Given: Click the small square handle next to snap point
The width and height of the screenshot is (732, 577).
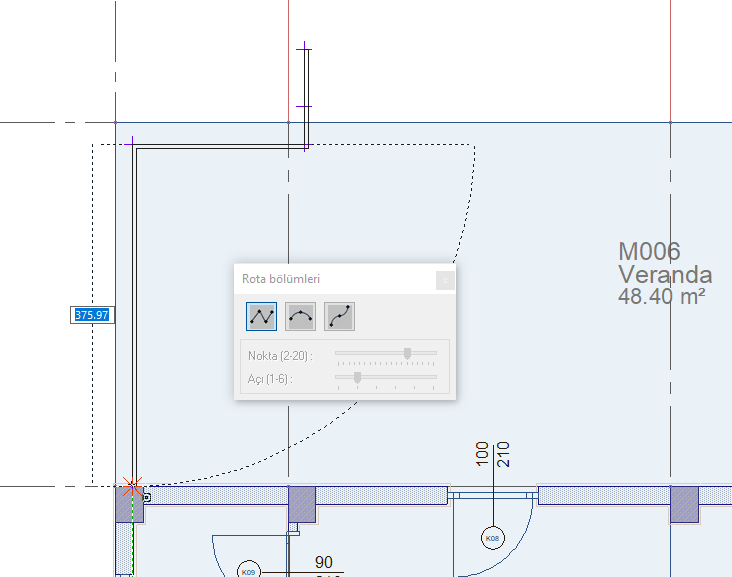Looking at the screenshot, I should [x=147, y=498].
